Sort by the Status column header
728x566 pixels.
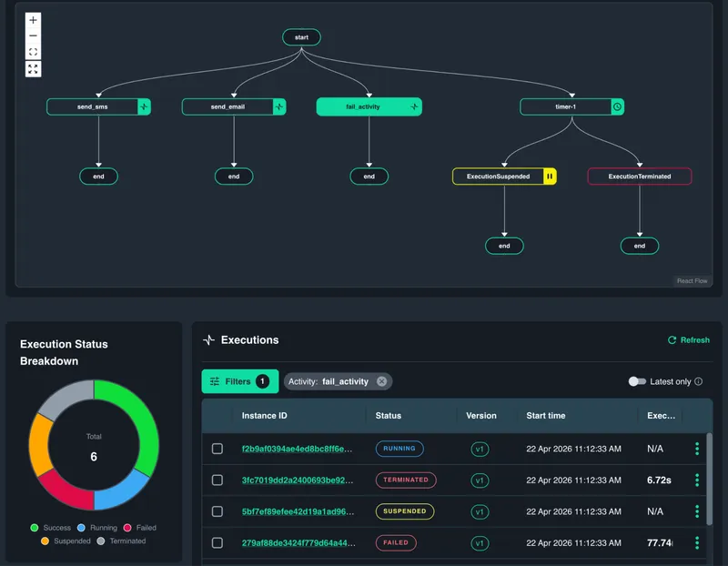(x=389, y=416)
